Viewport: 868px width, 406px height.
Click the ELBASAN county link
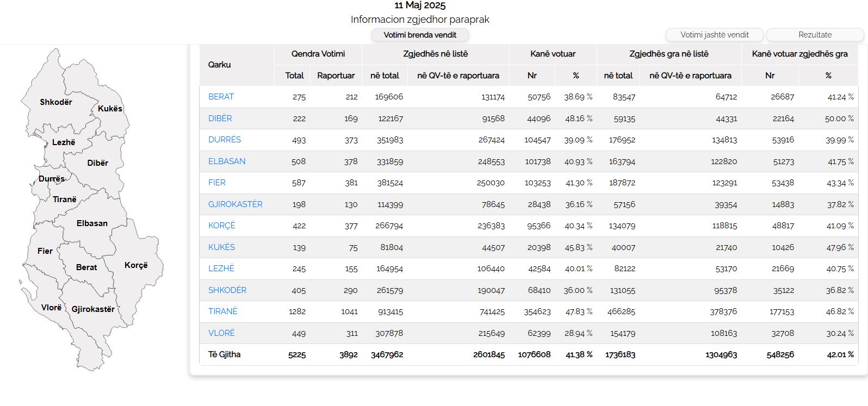click(226, 161)
